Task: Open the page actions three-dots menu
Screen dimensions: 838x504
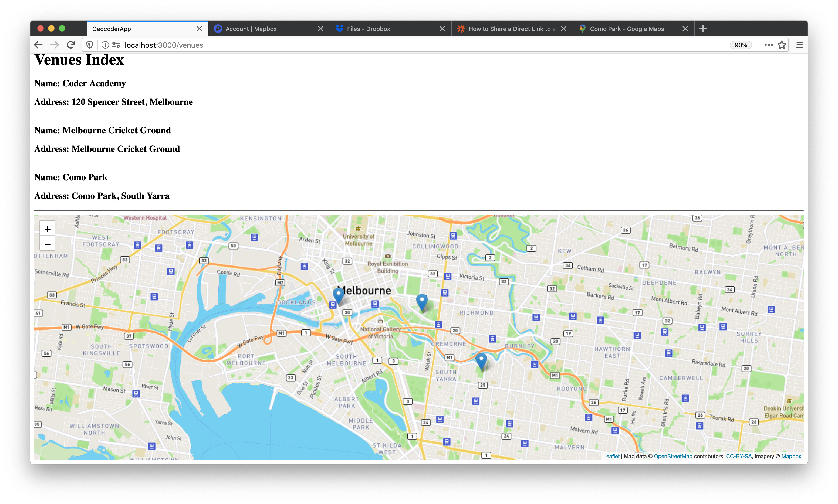Action: 768,45
